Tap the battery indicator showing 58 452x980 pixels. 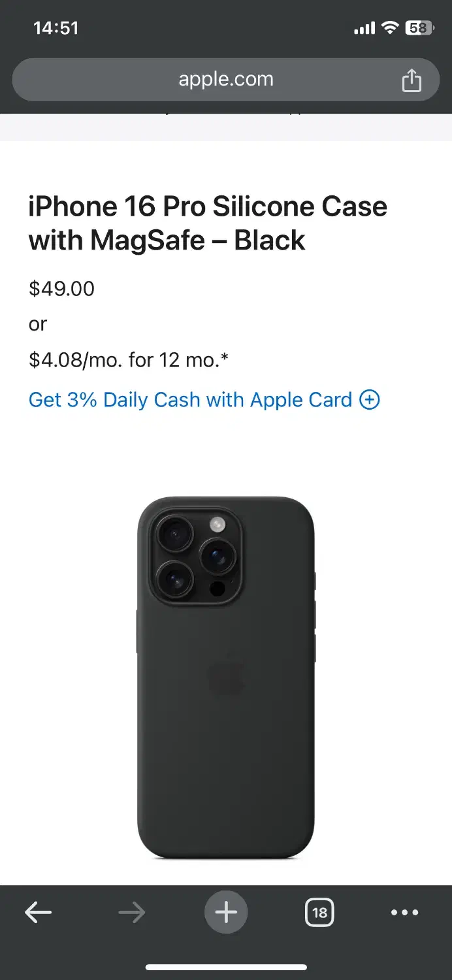419,28
